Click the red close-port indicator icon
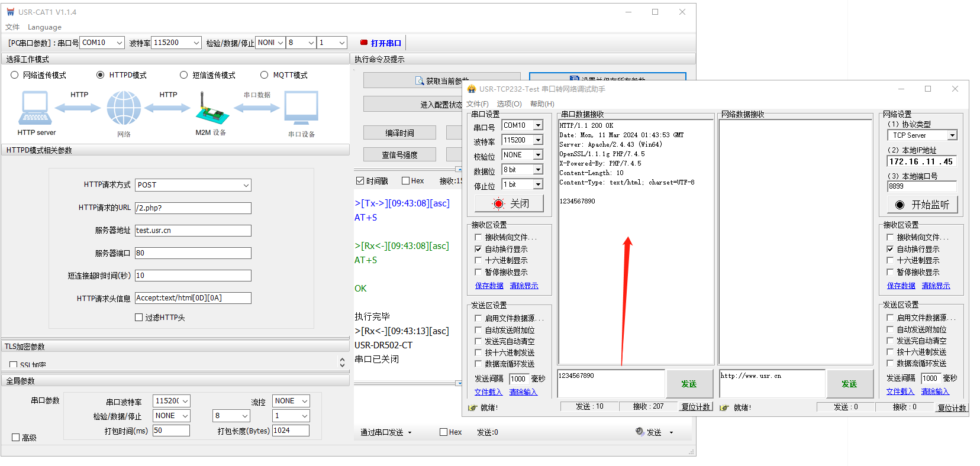 498,204
